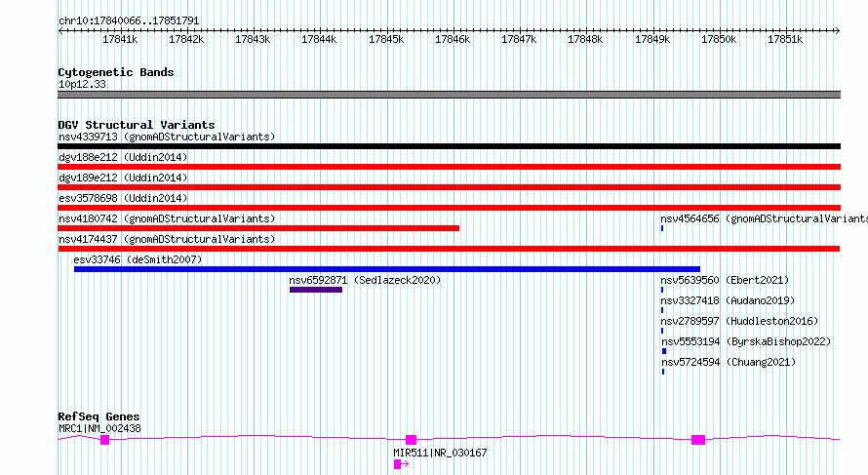The image size is (868, 475).
Task: Open the nsv5553194 (ByrskaBishop2022) label
Action: point(746,341)
